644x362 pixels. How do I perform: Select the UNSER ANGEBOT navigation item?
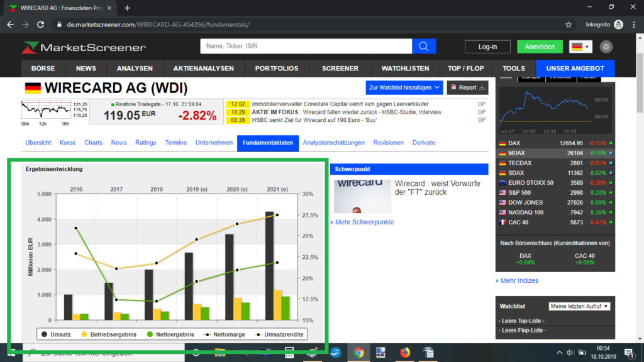pos(575,69)
